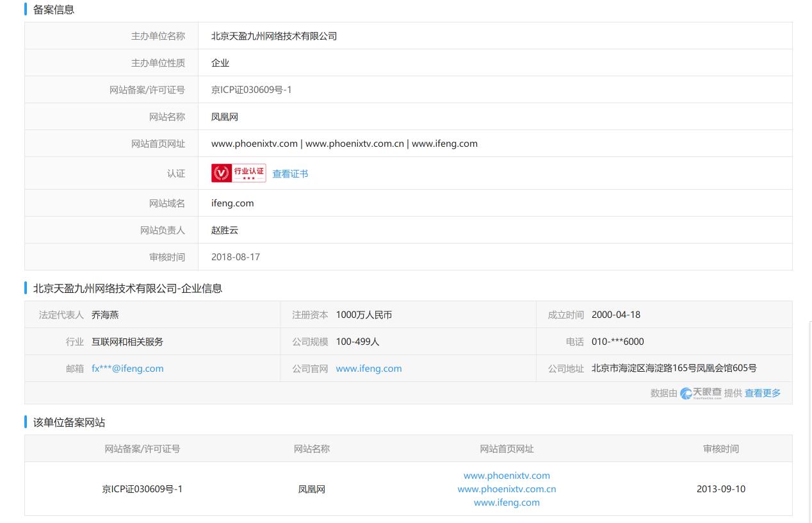Click the fx***@ifeng.com email link
The height and width of the screenshot is (523, 812).
(127, 368)
